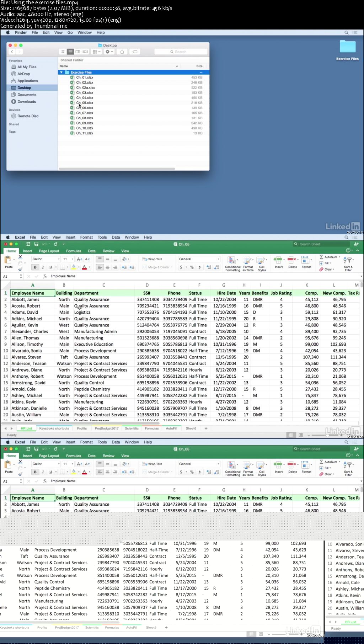Click Paste in the 00:00:24 Excel frame
This screenshot has height=644, width=364.
[x=9, y=262]
